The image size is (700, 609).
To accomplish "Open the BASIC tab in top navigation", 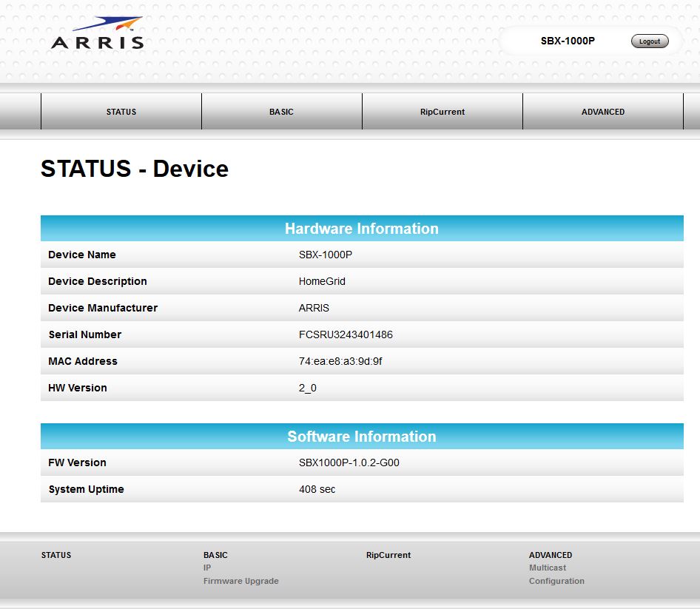I will coord(282,112).
